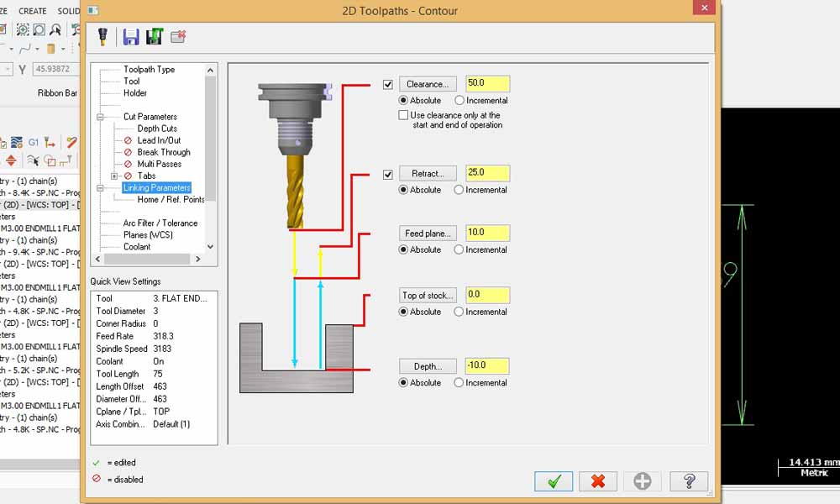Click the spline curve tool icon
The image size is (840, 504).
[24, 50]
